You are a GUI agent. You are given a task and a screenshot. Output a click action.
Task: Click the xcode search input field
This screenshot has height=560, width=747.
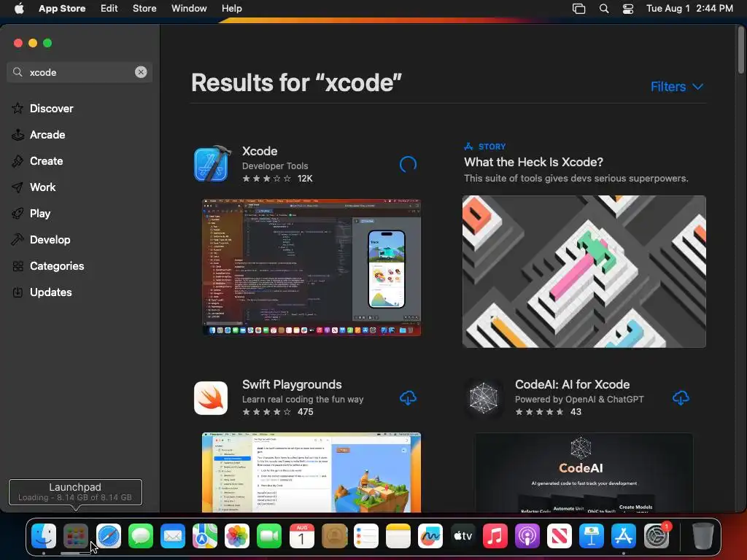80,72
